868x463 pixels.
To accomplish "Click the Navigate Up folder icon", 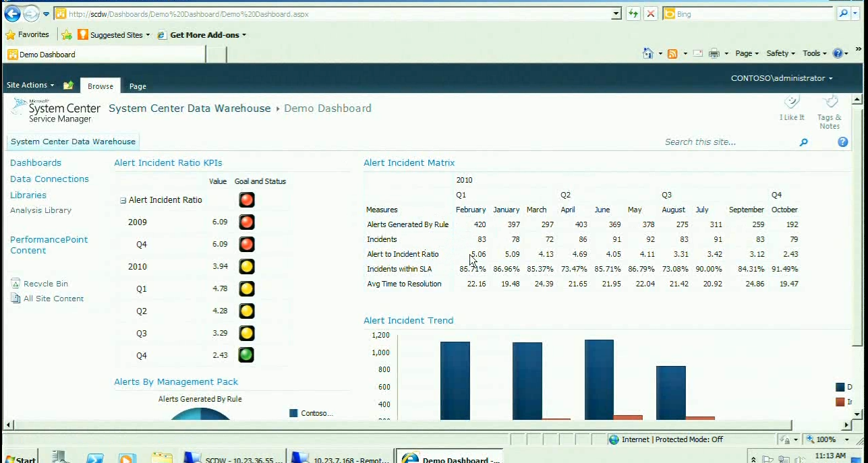I will (x=68, y=85).
